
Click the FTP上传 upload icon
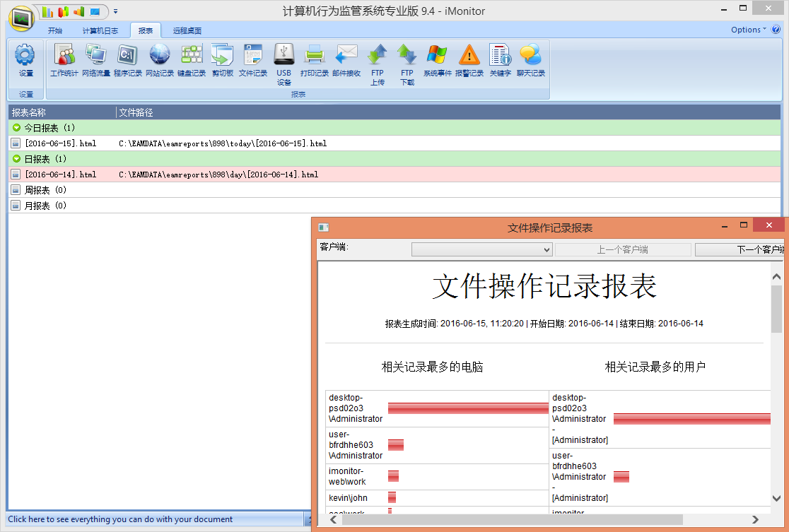click(x=378, y=60)
